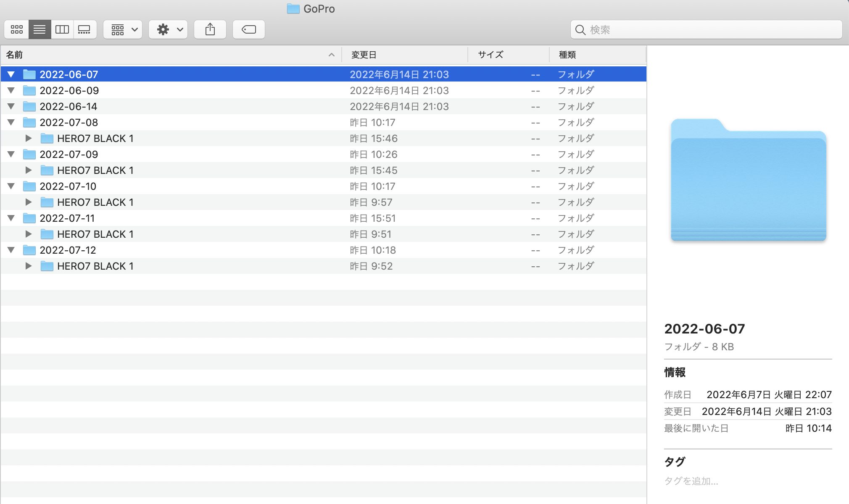Expand HERO7 BLACK 1 under 2022-07-09
849x504 pixels.
point(29,170)
